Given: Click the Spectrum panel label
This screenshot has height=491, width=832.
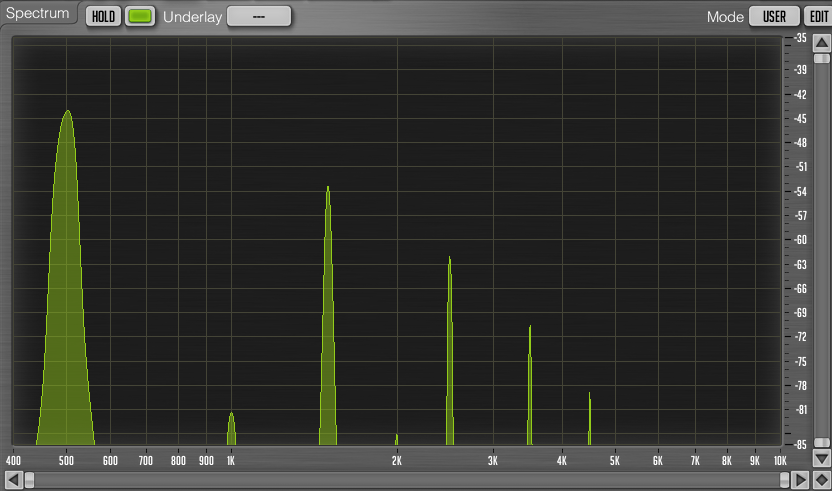Looking at the screenshot, I should 38,14.
